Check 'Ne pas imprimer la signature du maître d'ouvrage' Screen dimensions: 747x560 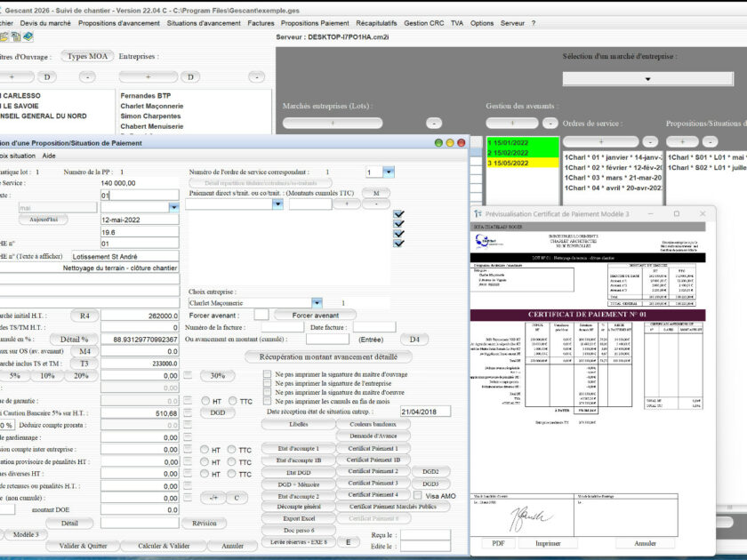click(268, 374)
